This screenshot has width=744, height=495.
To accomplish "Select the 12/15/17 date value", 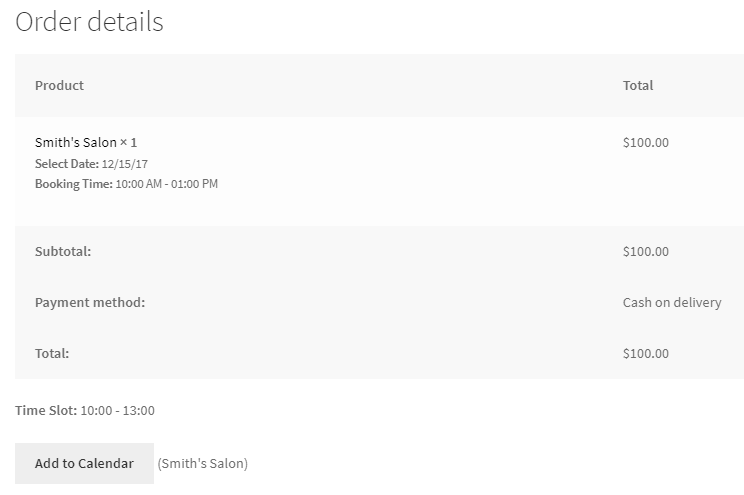I will 125,163.
